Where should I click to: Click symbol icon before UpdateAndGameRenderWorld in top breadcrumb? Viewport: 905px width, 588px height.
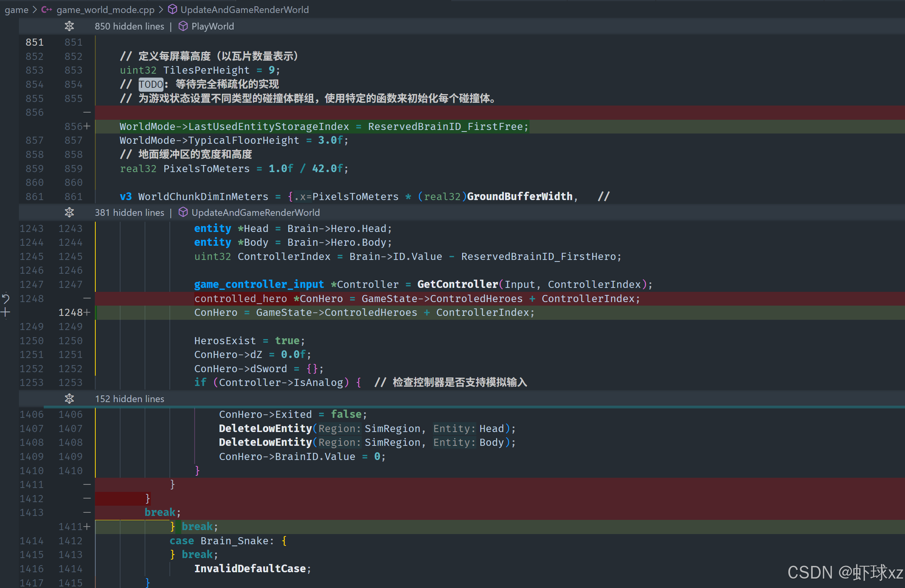click(x=172, y=9)
